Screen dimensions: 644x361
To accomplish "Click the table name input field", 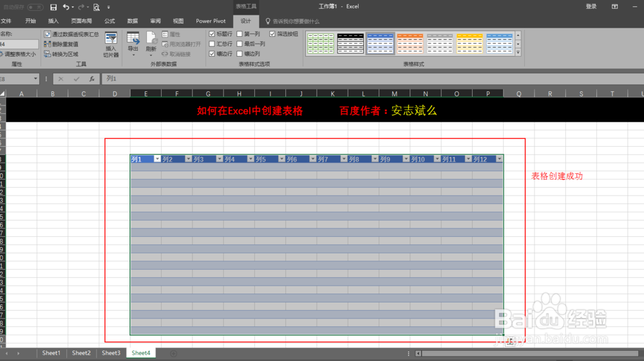I will [19, 44].
